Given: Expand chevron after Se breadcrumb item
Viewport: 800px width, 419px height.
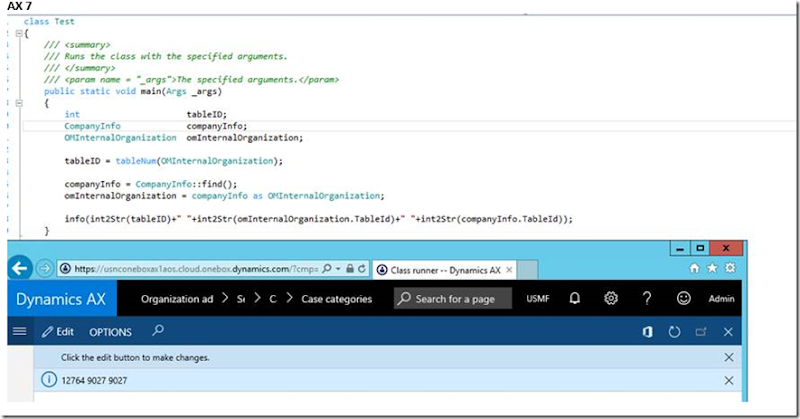Looking at the screenshot, I should 257,298.
